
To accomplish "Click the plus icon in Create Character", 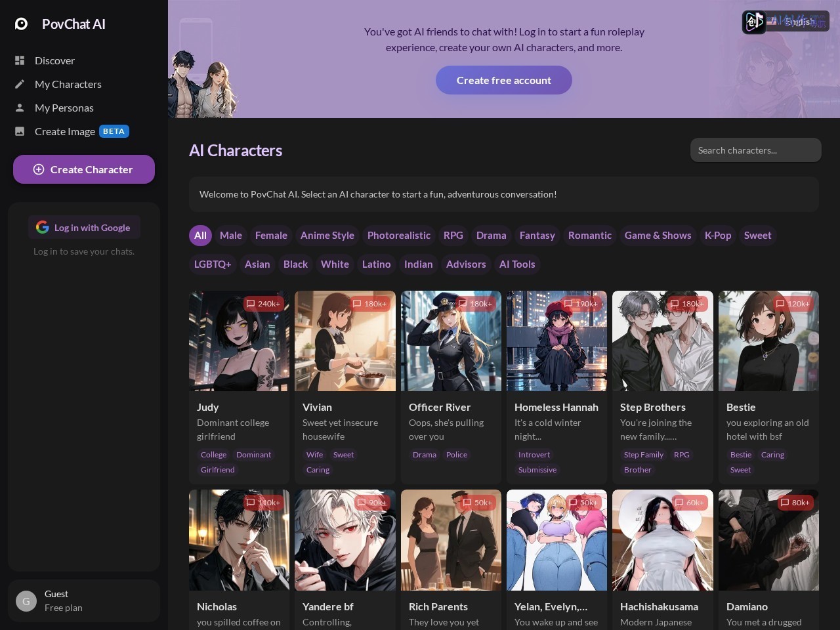I will point(39,169).
